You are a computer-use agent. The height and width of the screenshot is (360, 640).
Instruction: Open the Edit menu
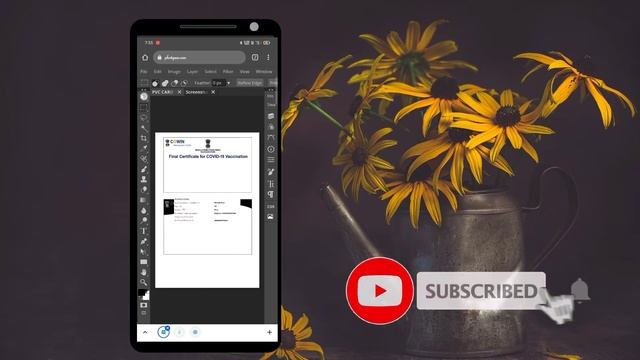(x=158, y=71)
